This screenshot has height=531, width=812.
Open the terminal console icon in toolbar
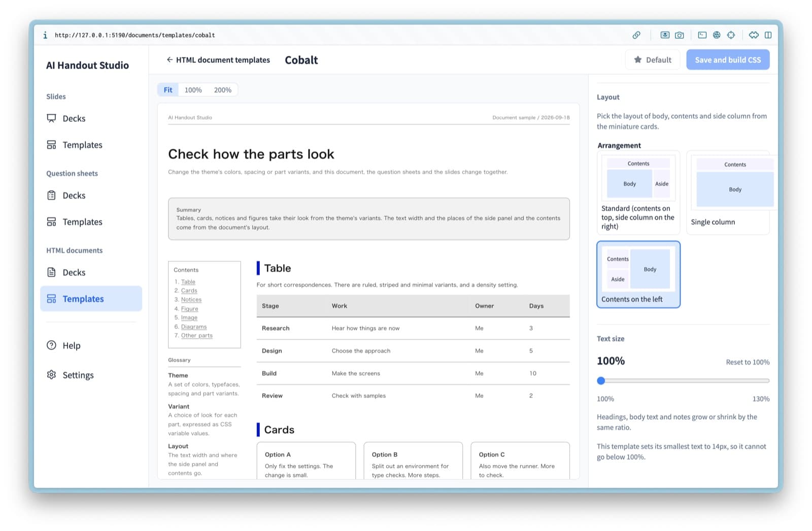click(x=702, y=35)
